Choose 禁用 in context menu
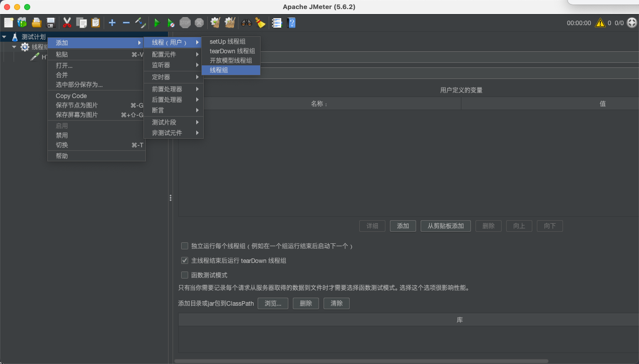The width and height of the screenshot is (639, 364). (96, 135)
